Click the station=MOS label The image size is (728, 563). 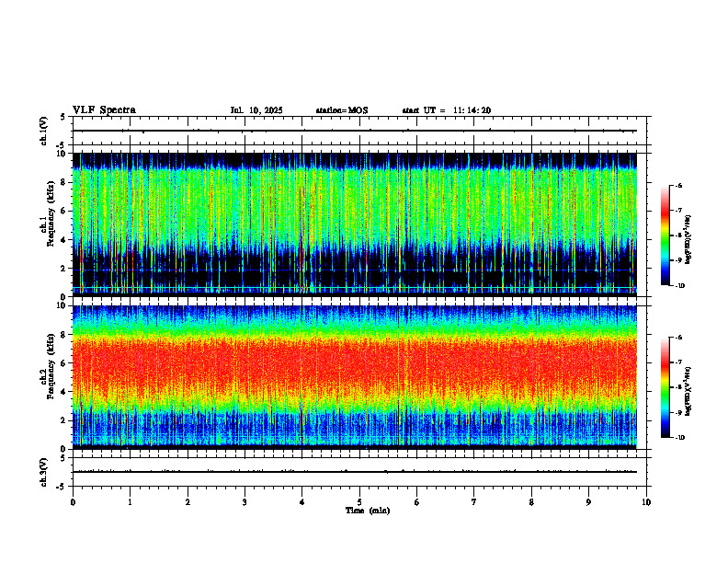pyautogui.click(x=342, y=110)
